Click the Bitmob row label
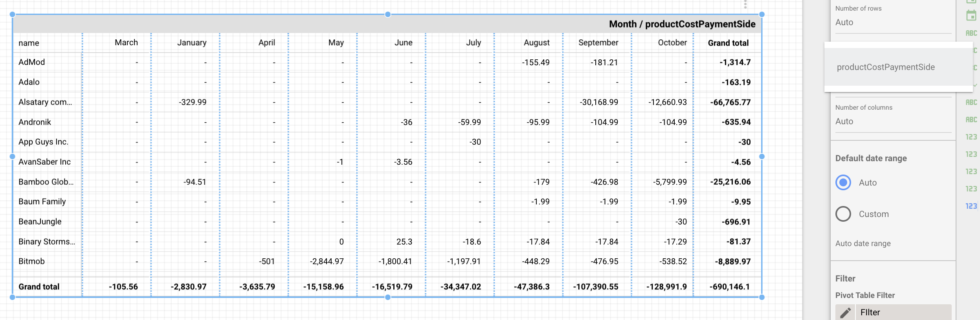This screenshot has width=980, height=320. [x=31, y=261]
